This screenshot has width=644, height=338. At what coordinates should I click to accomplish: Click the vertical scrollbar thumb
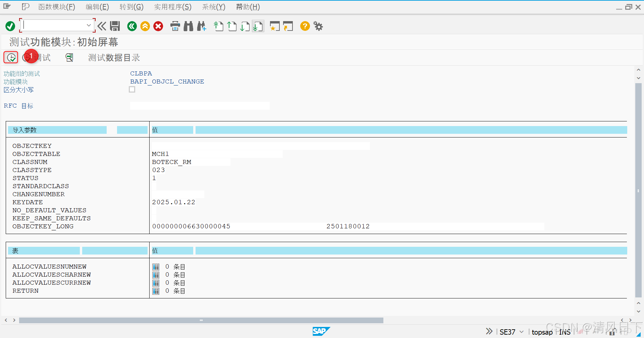point(638,190)
